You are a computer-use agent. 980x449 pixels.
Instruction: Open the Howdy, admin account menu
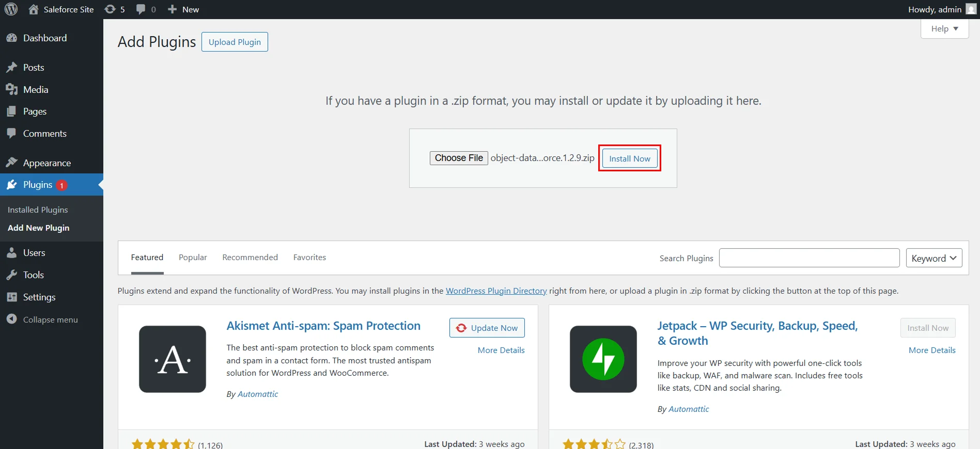(x=942, y=9)
